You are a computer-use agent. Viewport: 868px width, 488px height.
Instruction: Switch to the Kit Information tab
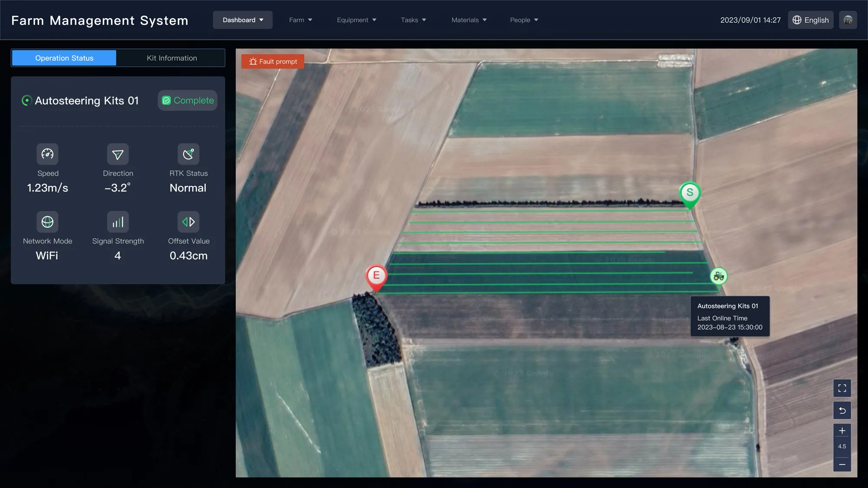click(x=172, y=58)
